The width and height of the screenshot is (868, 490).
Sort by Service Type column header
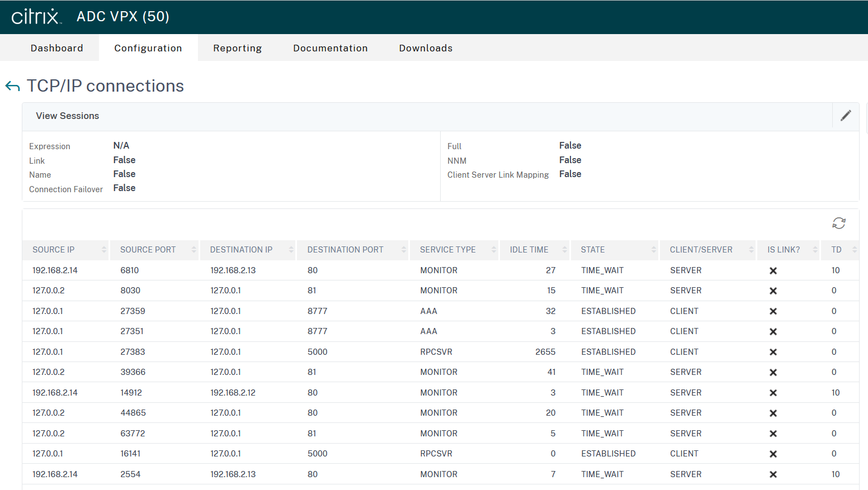[x=447, y=250]
